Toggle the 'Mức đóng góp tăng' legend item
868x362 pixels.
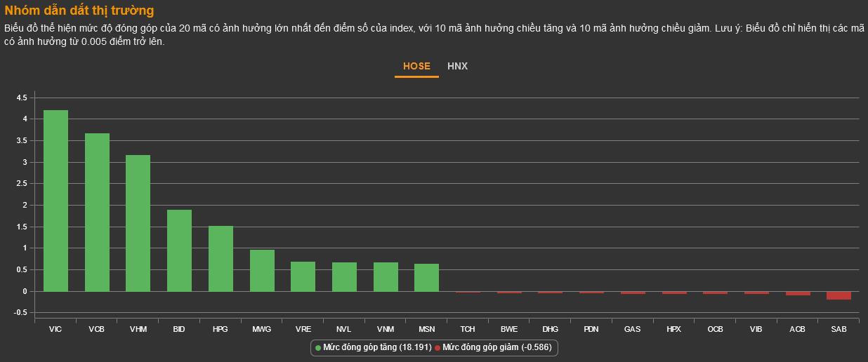pyautogui.click(x=376, y=347)
